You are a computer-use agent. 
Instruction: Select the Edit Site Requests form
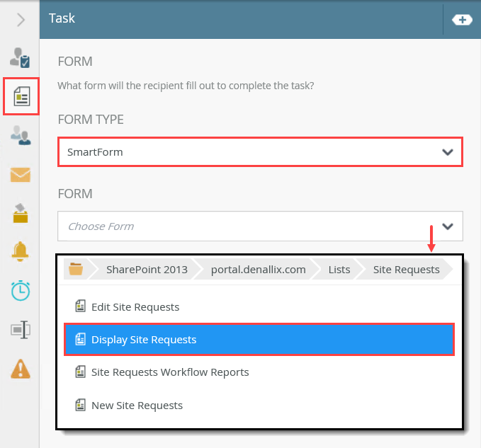(259, 306)
